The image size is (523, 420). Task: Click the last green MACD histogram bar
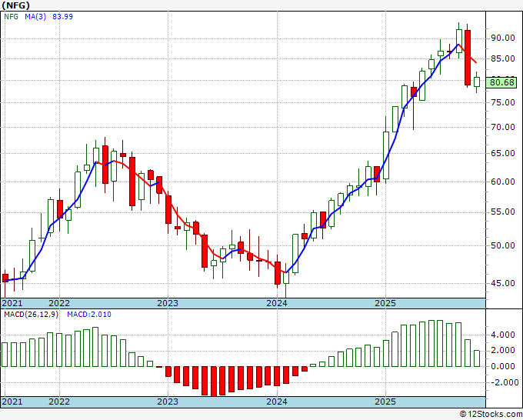click(x=477, y=358)
